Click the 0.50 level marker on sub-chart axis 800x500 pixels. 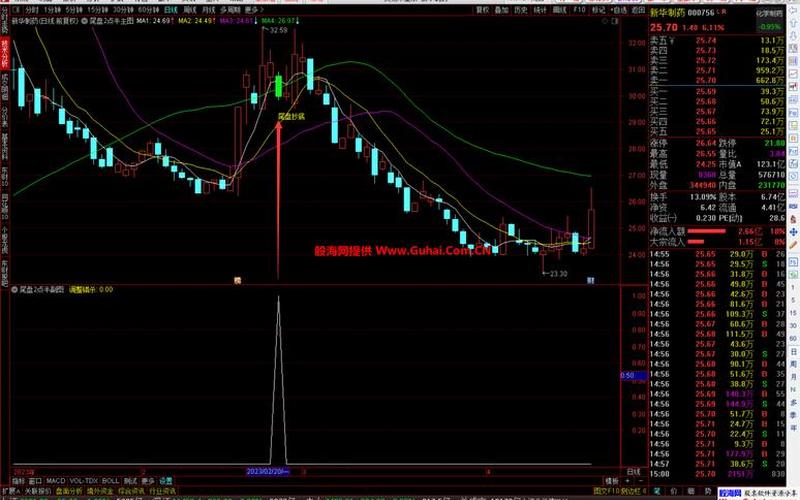tap(628, 376)
